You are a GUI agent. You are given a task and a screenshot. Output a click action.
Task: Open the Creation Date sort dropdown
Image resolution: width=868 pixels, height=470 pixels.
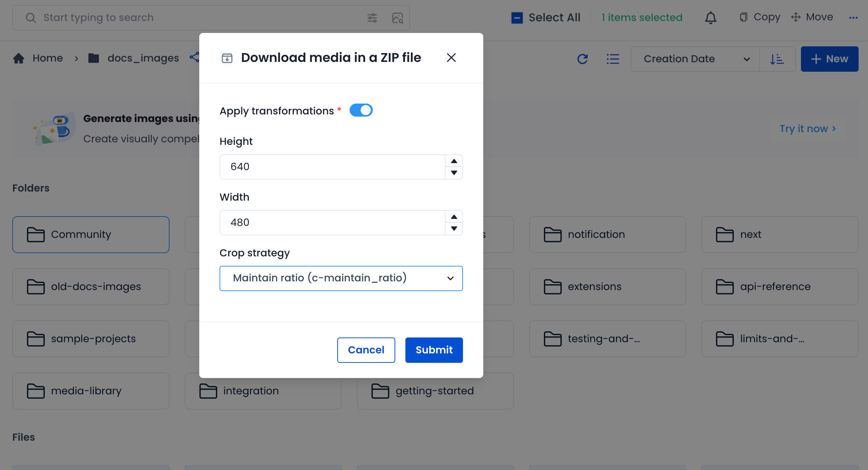(x=695, y=59)
